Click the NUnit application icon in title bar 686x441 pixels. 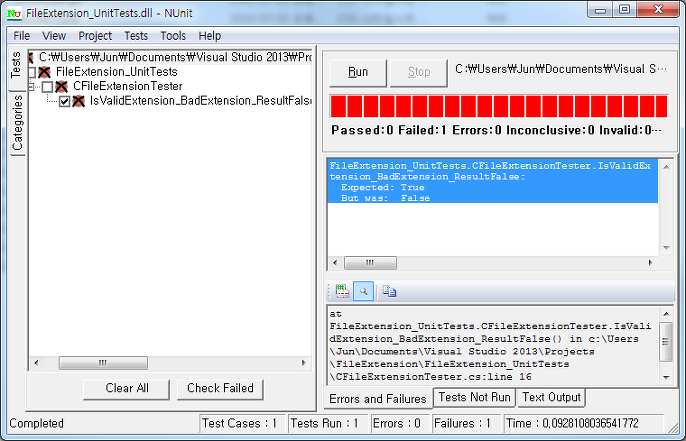[14, 13]
